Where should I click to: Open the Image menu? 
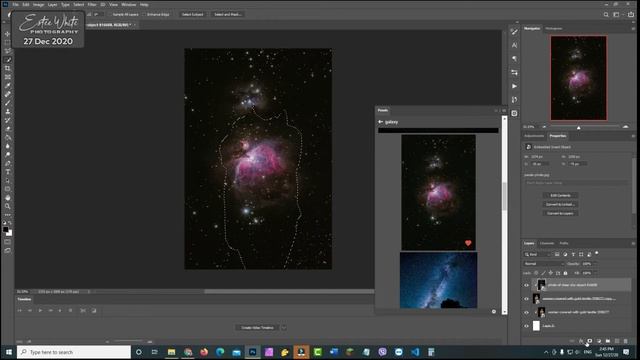(x=38, y=4)
